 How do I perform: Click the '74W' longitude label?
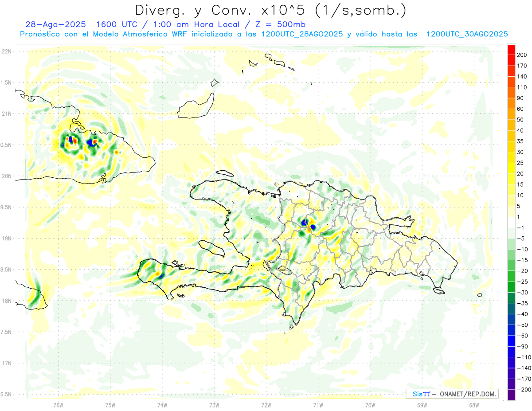[162, 405]
